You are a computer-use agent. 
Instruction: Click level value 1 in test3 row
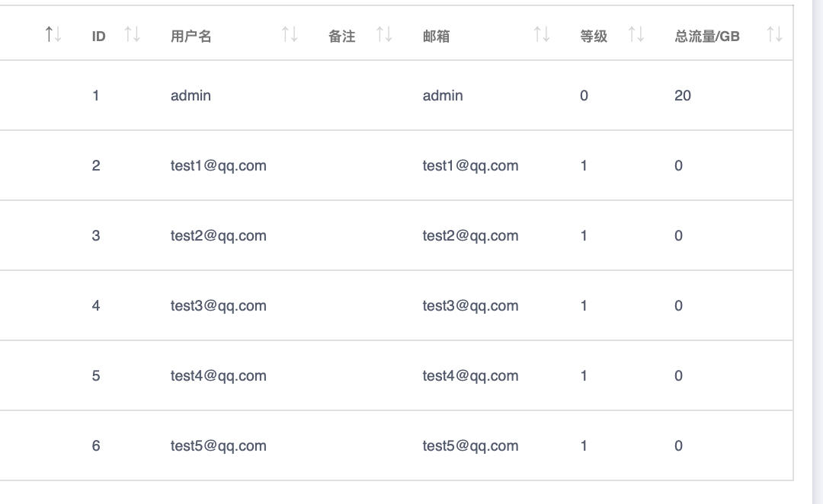click(584, 306)
